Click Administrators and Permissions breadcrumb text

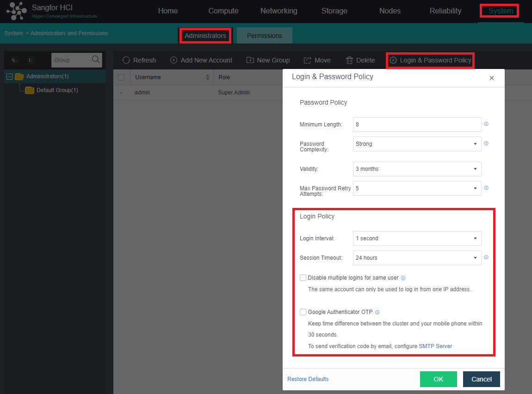click(x=69, y=33)
